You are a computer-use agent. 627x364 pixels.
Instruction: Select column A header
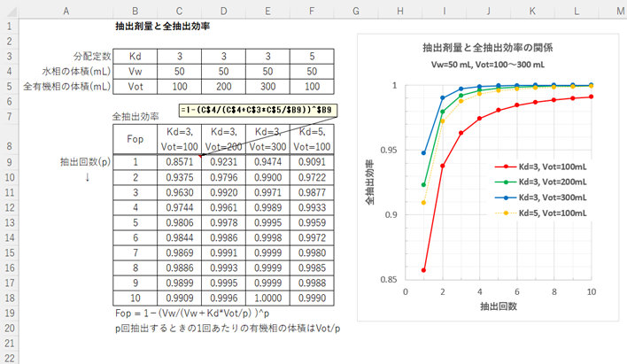point(66,12)
